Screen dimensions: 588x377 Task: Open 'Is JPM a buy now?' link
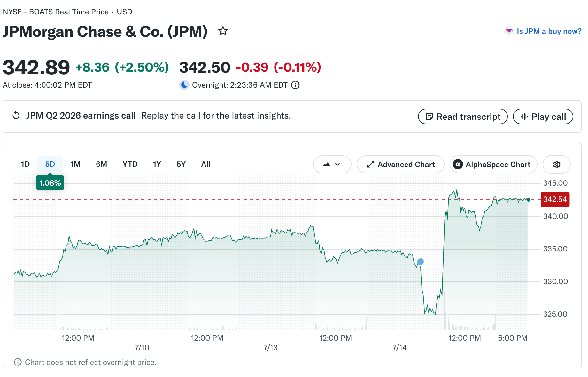pyautogui.click(x=549, y=31)
